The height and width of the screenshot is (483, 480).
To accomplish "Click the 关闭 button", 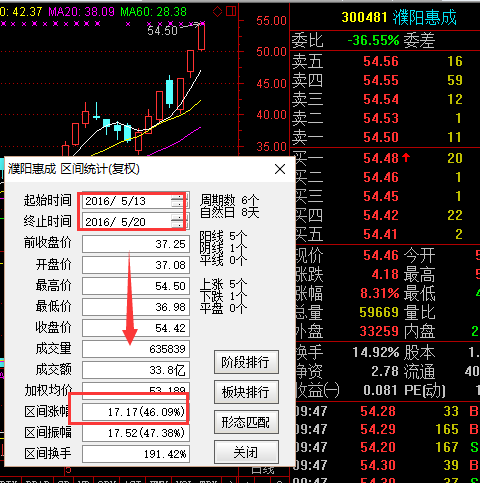I will click(x=246, y=452).
